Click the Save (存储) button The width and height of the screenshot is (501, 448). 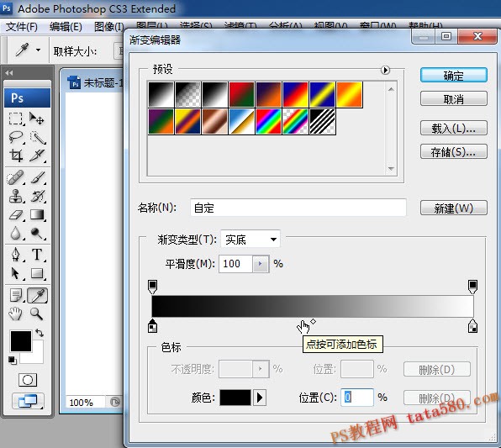pyautogui.click(x=454, y=152)
